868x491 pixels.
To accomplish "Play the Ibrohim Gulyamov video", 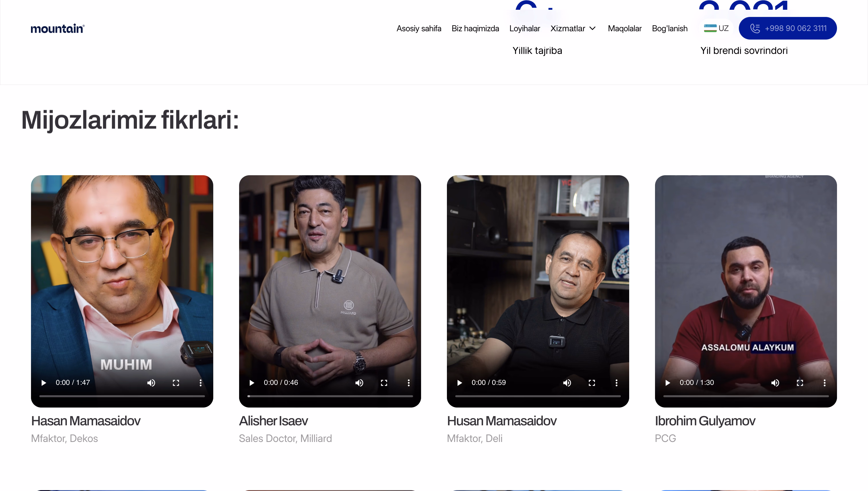I will [668, 383].
